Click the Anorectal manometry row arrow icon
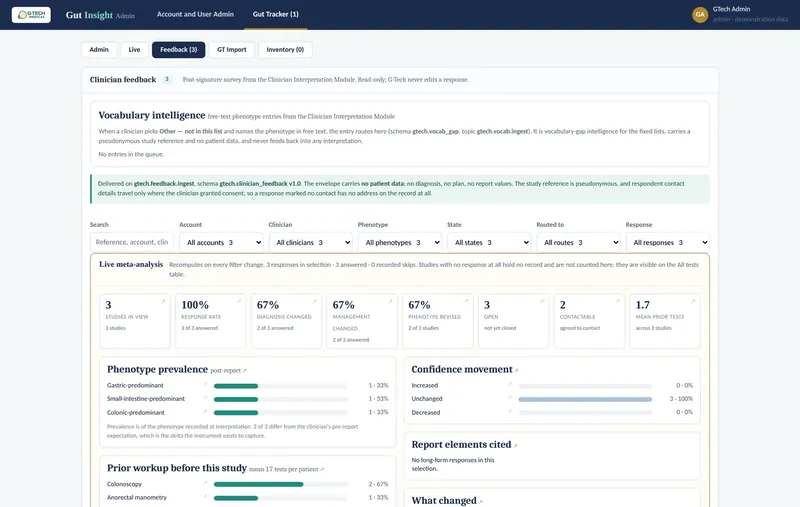The image size is (800, 507). (x=206, y=496)
